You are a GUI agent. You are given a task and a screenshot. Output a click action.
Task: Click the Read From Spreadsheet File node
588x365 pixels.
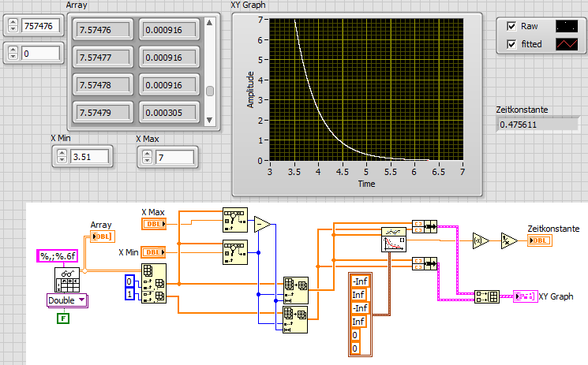67,280
